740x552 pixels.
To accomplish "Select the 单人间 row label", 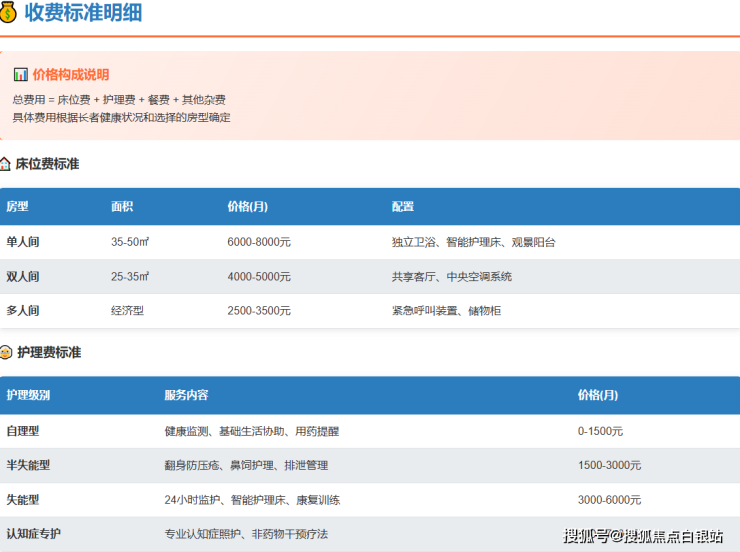I will (23, 242).
